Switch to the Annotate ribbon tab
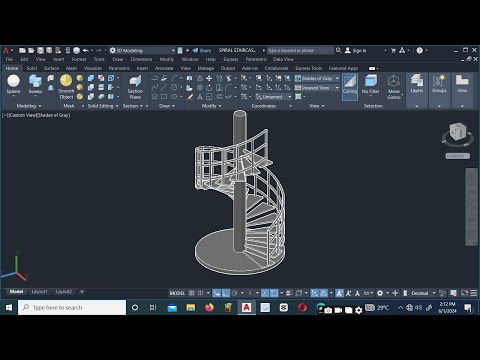The width and height of the screenshot is (480, 360). pyautogui.click(x=164, y=68)
